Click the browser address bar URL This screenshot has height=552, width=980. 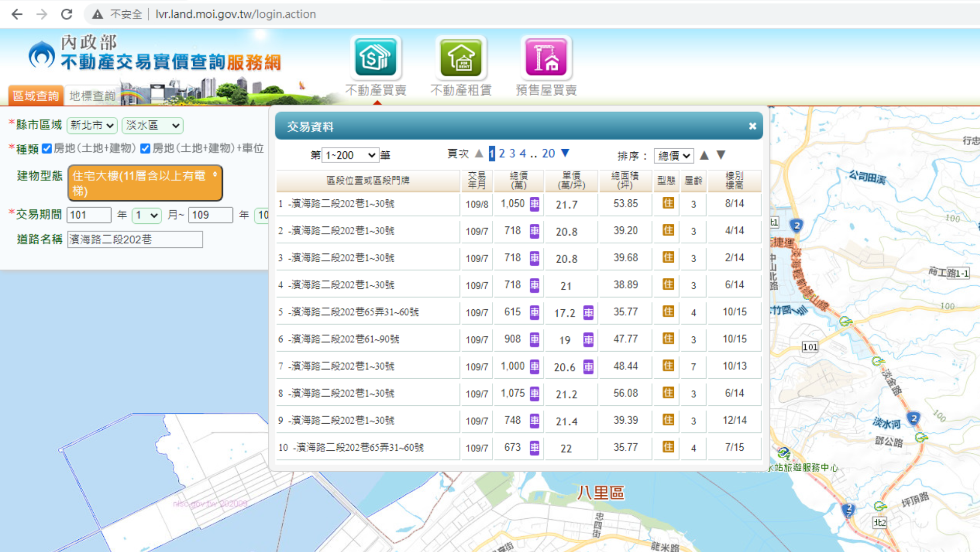236,14
